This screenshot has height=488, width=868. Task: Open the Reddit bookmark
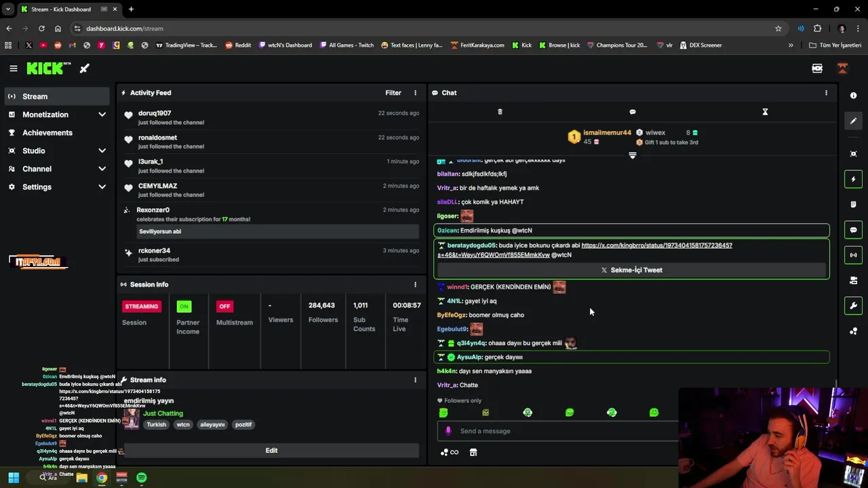[x=238, y=45]
